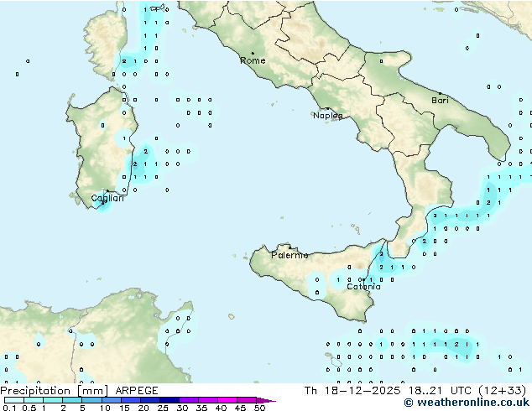Click the 'Precipitation [mm]' legend title
This screenshot has width=532, height=411.
tap(55, 391)
